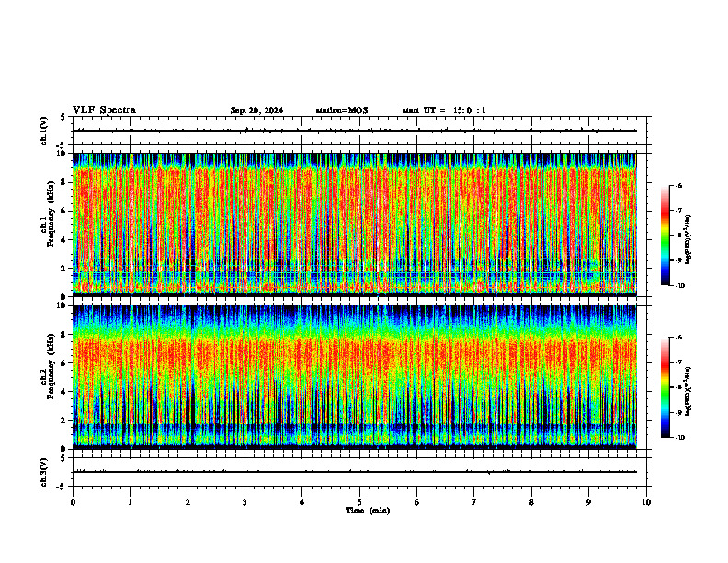Viewport: 728px width, 563px height.
Task: Click the "-7" label on ch.1 colorbar
Action: pos(678,211)
